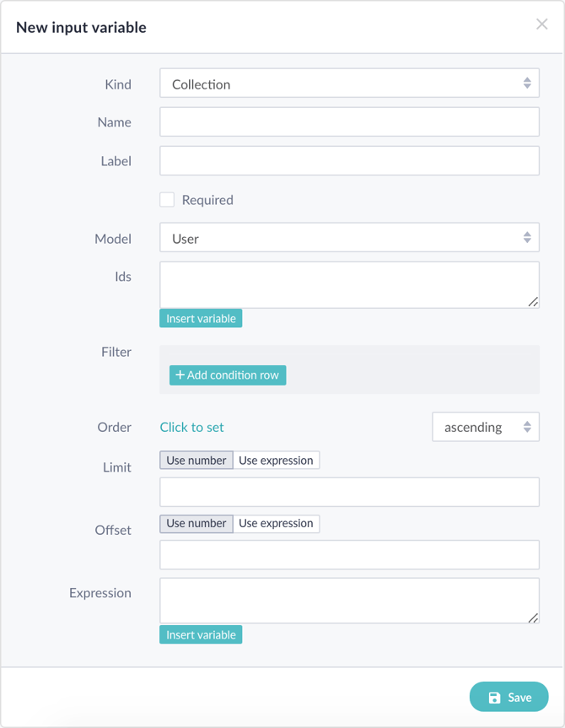Select 'Use number' for Limit
565x728 pixels.
pyautogui.click(x=196, y=461)
